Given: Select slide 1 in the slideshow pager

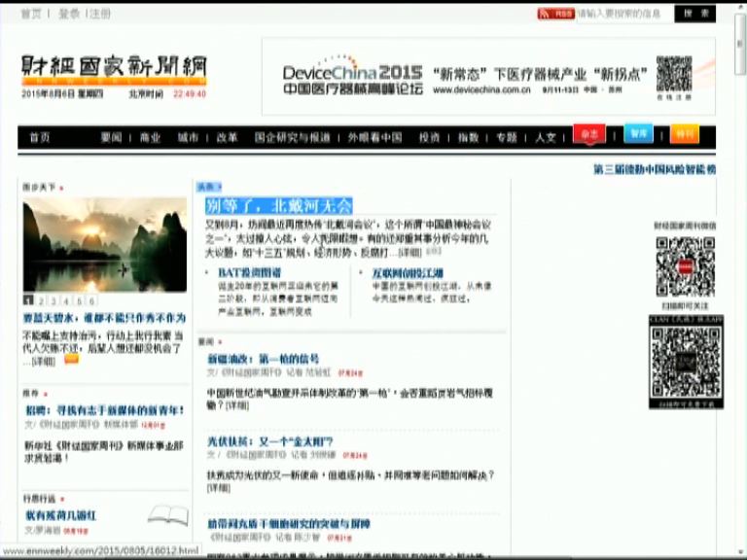Looking at the screenshot, I should point(28,301).
